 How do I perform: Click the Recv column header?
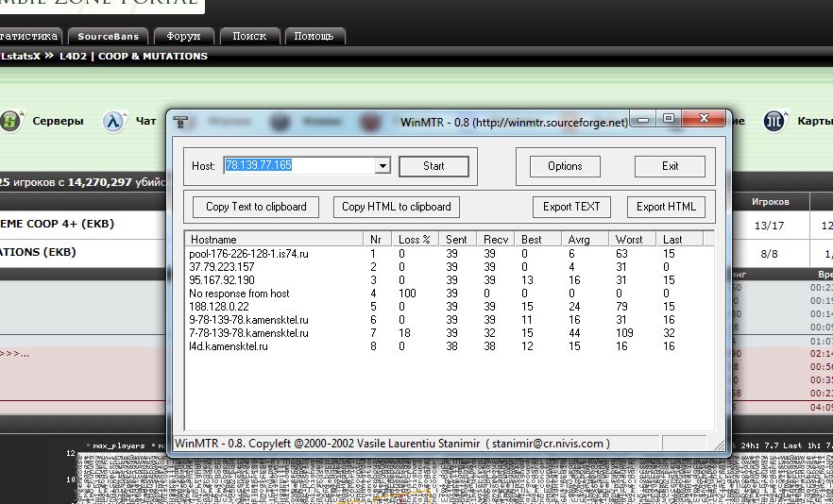(495, 240)
